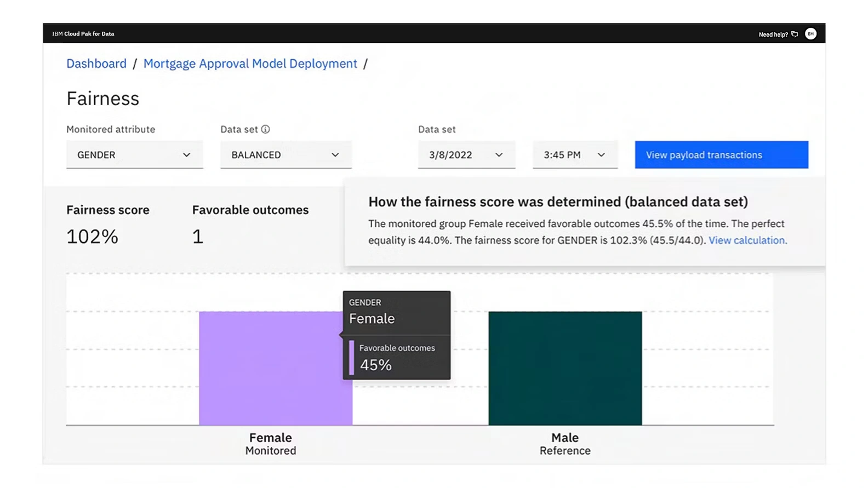The height and width of the screenshot is (488, 868).
Task: Open the EM user avatar menu
Action: click(810, 34)
